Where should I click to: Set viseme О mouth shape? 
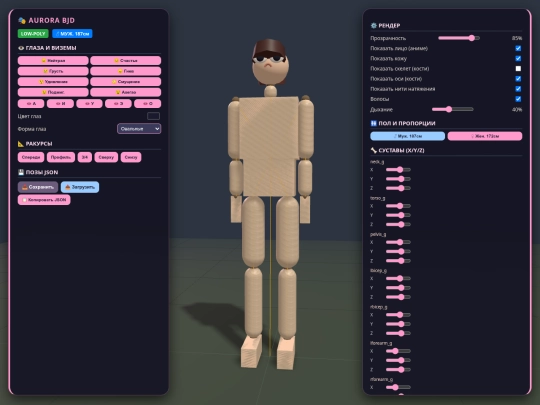tap(147, 103)
